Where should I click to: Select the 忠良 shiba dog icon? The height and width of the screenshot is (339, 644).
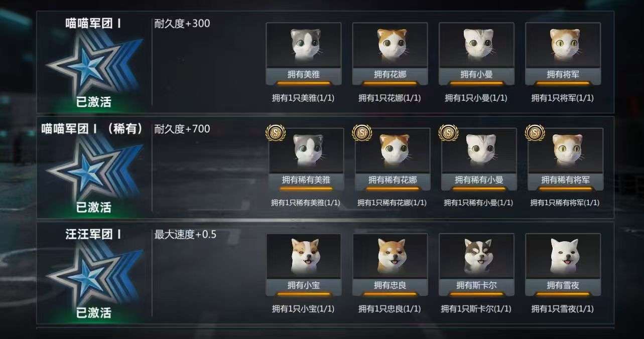pos(390,256)
